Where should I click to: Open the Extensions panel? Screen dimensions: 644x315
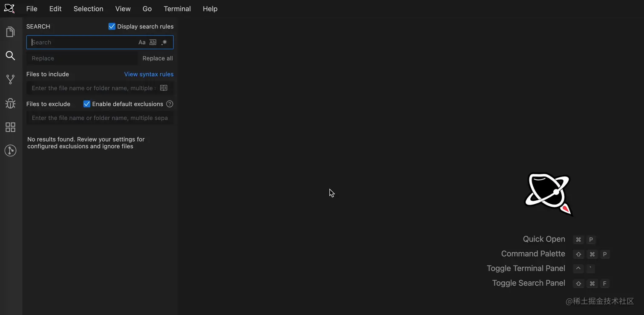pos(10,127)
